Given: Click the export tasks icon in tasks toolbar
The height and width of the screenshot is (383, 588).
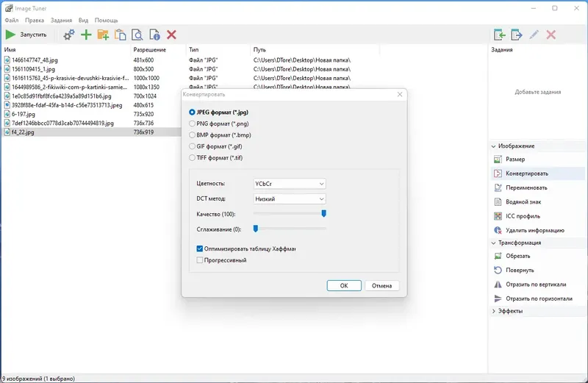Looking at the screenshot, I should tap(517, 35).
